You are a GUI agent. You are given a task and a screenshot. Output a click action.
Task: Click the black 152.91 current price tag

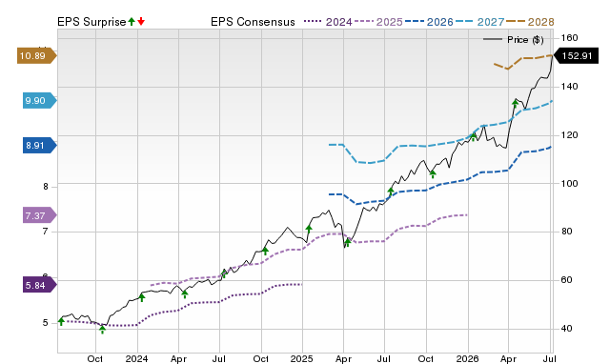point(576,56)
